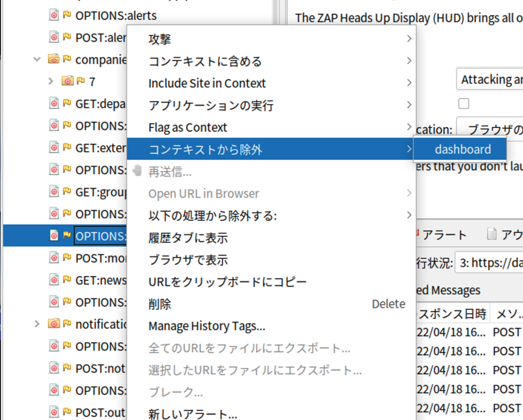The height and width of the screenshot is (420, 523).
Task: Click the page icon beside OPTIONS:alerts
Action: [x=54, y=15]
